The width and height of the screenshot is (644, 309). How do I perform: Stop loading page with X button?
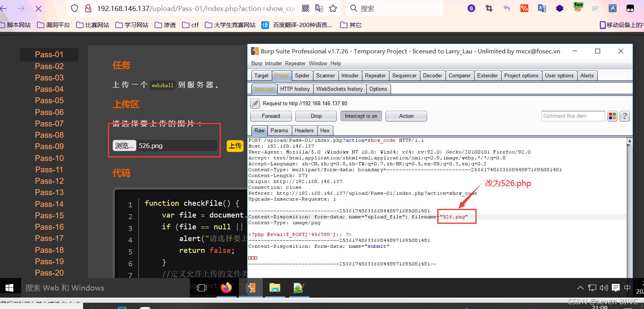click(38, 8)
